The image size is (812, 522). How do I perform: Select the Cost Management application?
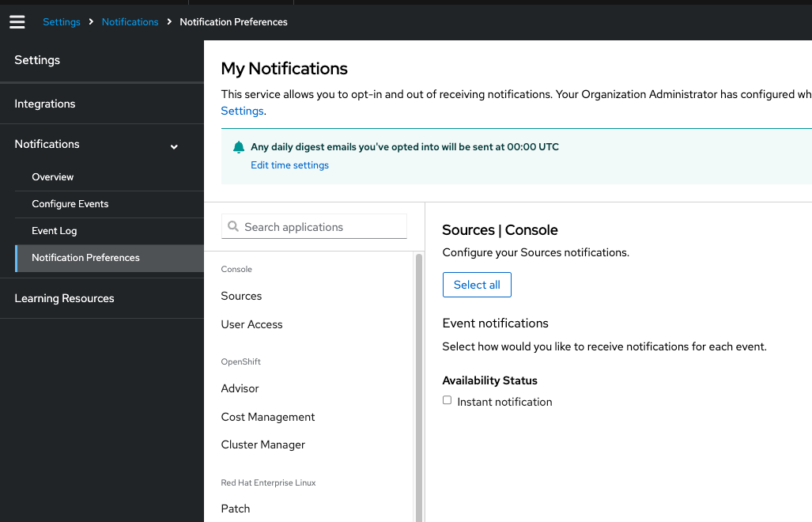pyautogui.click(x=268, y=417)
